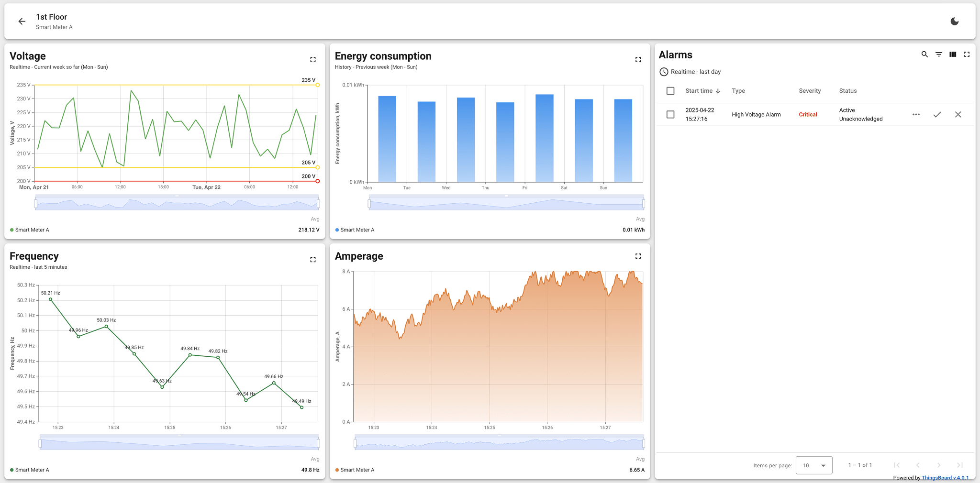The image size is (980, 483).
Task: Sort alarms by Severity column header
Action: 810,91
